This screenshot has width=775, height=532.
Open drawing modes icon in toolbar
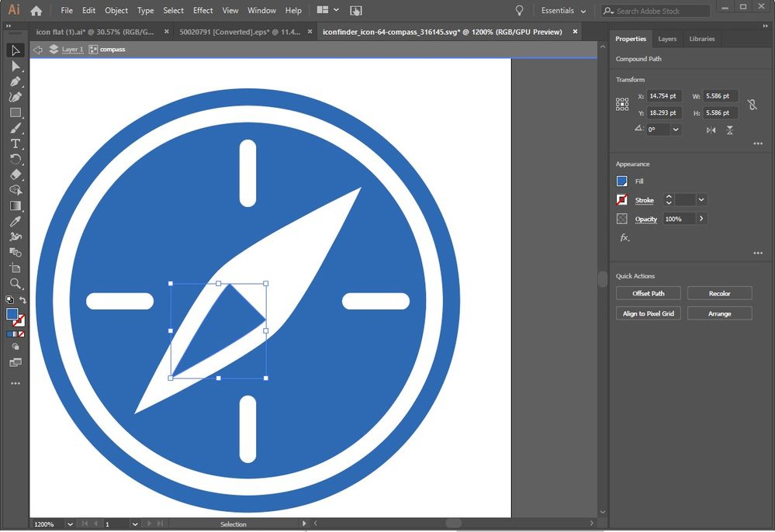[x=16, y=347]
